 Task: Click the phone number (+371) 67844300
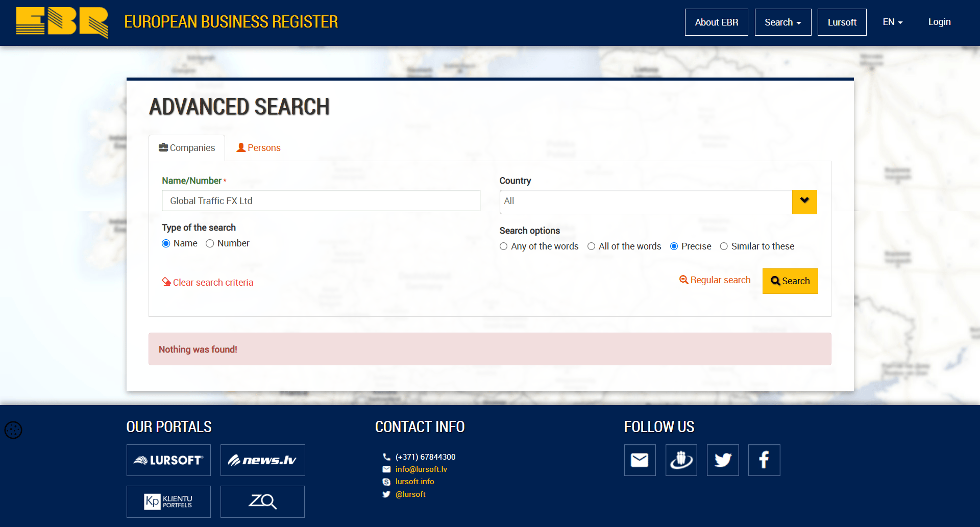click(425, 457)
